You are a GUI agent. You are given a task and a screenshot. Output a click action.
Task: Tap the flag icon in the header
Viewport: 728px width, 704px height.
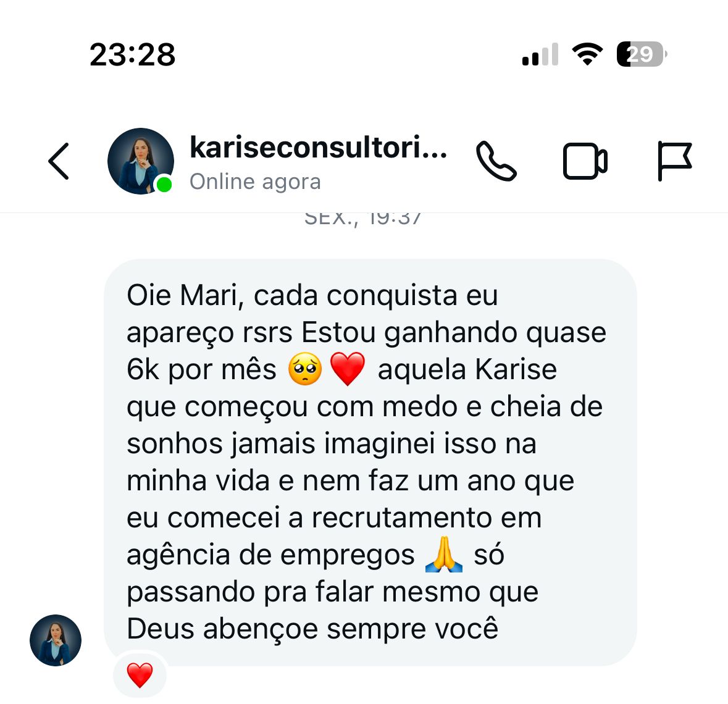click(675, 161)
